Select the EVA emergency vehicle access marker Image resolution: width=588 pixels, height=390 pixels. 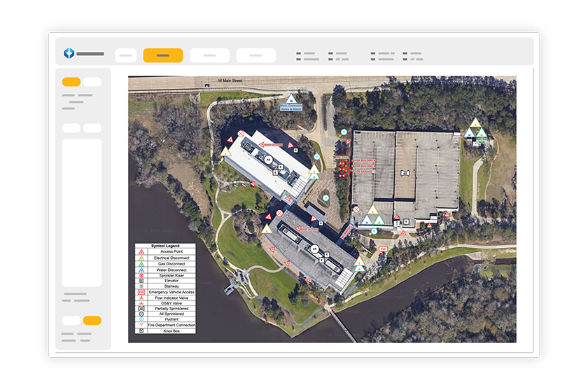click(383, 249)
